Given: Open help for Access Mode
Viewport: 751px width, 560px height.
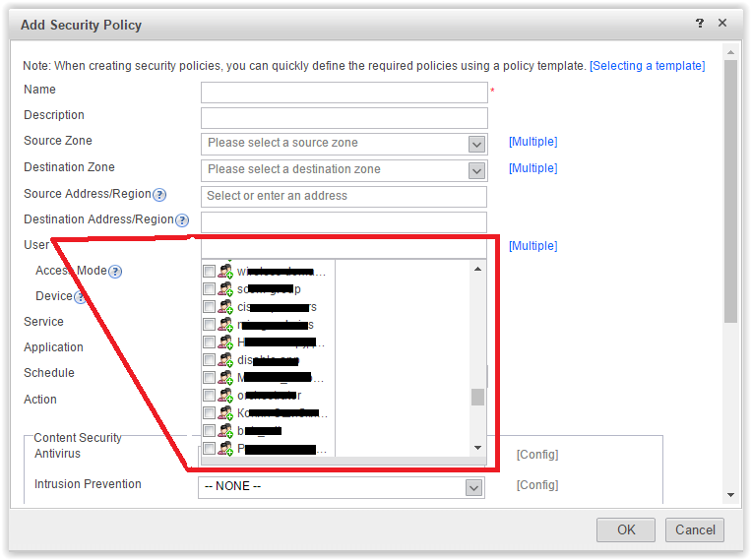Looking at the screenshot, I should (115, 272).
